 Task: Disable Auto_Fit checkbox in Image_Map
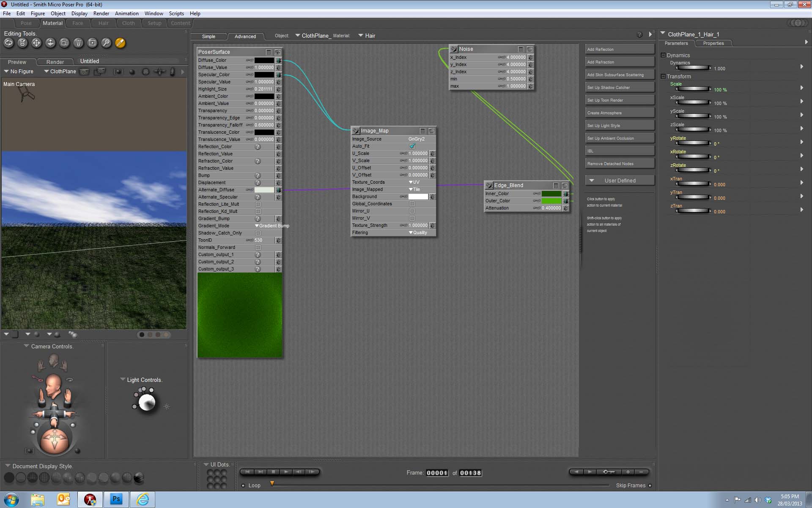coord(412,146)
